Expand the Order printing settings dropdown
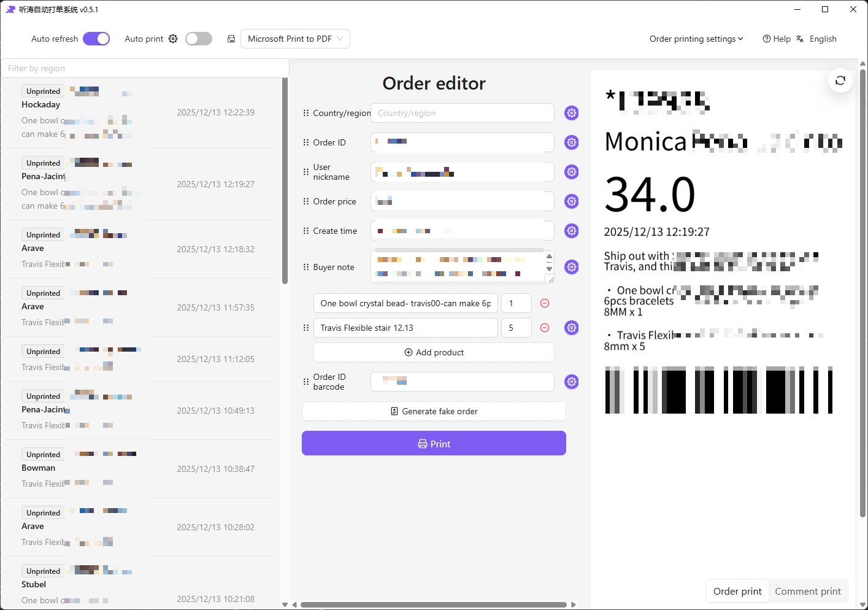The width and height of the screenshot is (868, 610). tap(696, 39)
